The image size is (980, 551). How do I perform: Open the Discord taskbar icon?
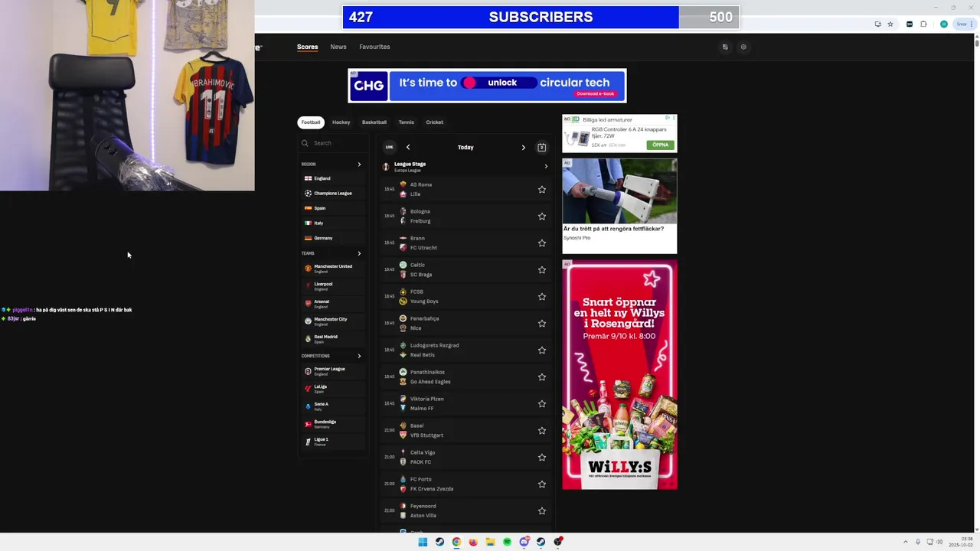pos(524,542)
